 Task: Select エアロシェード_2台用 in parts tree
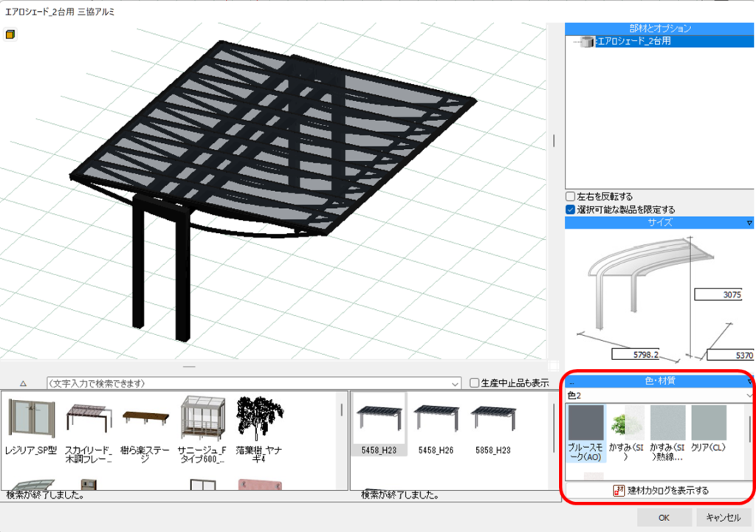click(633, 42)
